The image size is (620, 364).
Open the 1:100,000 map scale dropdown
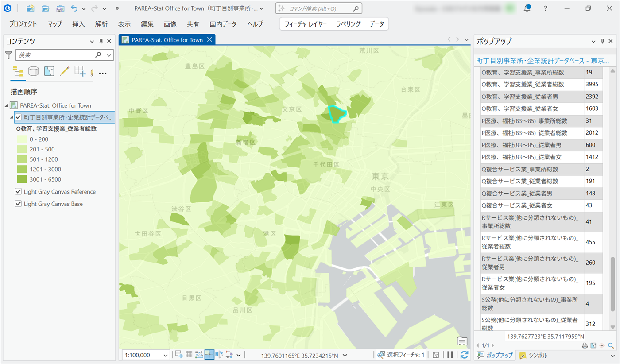(x=166, y=355)
